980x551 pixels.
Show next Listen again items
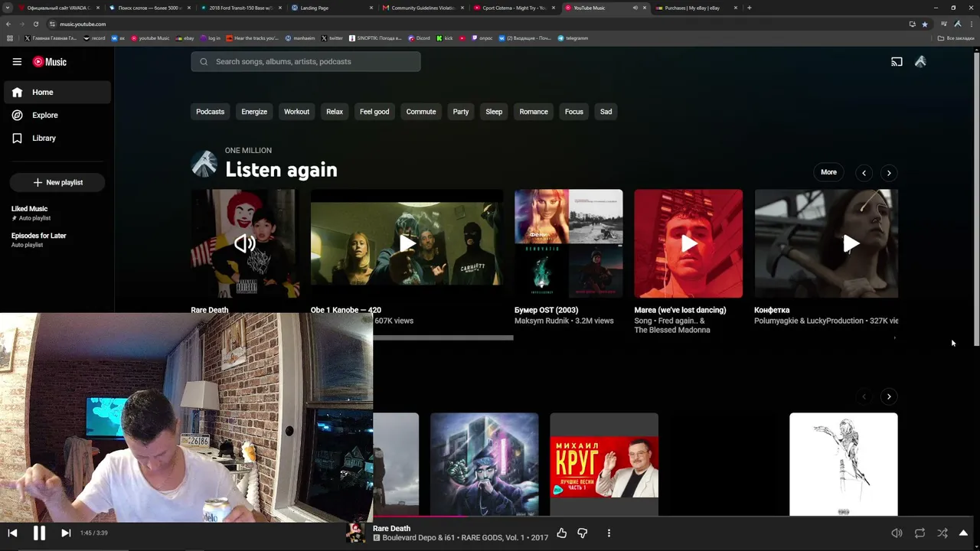pos(889,173)
